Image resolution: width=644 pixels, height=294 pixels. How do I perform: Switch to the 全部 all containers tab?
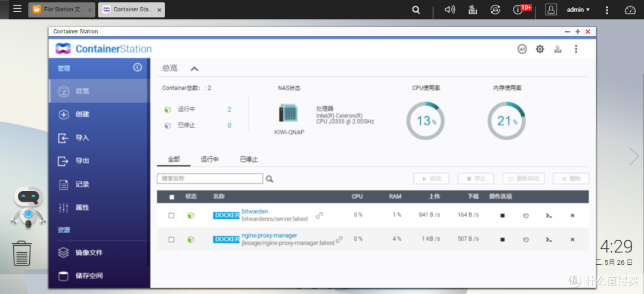[174, 159]
